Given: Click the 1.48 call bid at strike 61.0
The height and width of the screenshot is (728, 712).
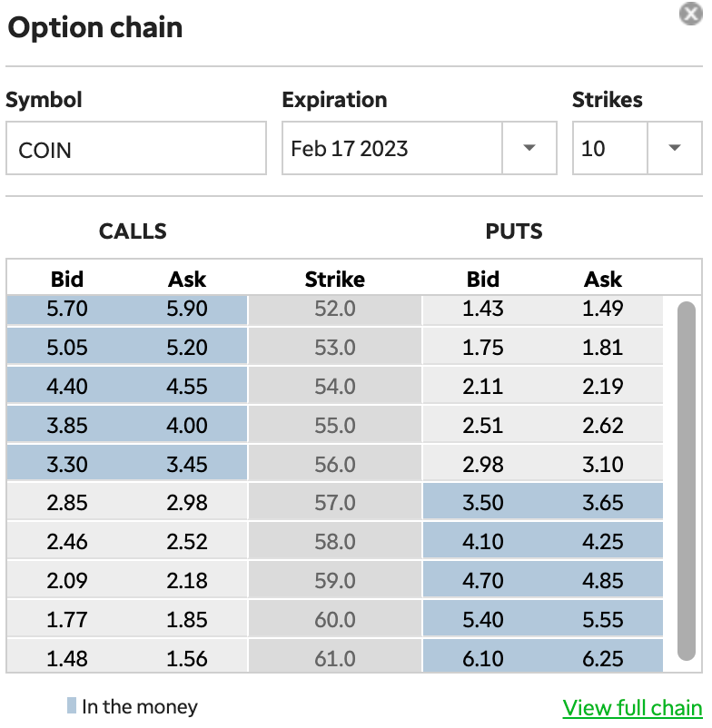Looking at the screenshot, I should coord(67,658).
